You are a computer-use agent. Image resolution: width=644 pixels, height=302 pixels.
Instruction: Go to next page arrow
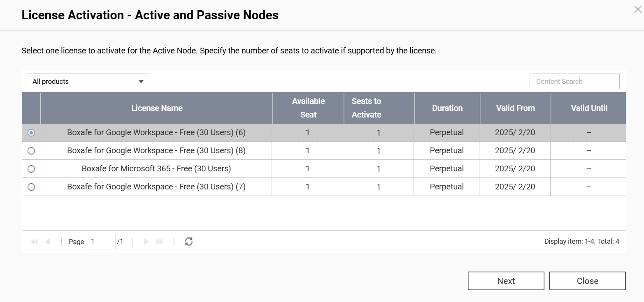(146, 242)
